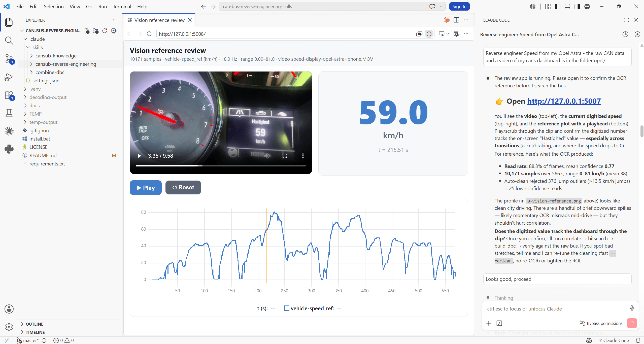Toggle primary side bar visibility
The height and width of the screenshot is (344, 644).
click(557, 7)
